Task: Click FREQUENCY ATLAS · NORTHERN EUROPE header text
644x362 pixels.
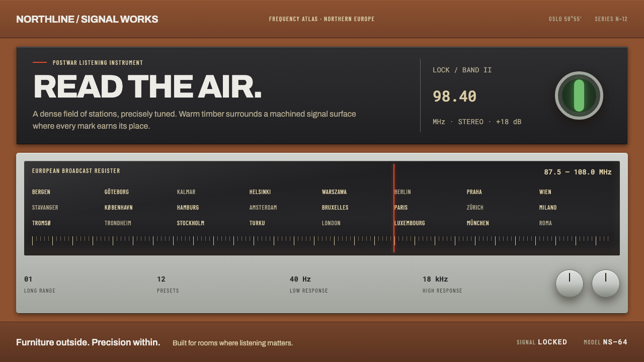Action: (x=322, y=19)
